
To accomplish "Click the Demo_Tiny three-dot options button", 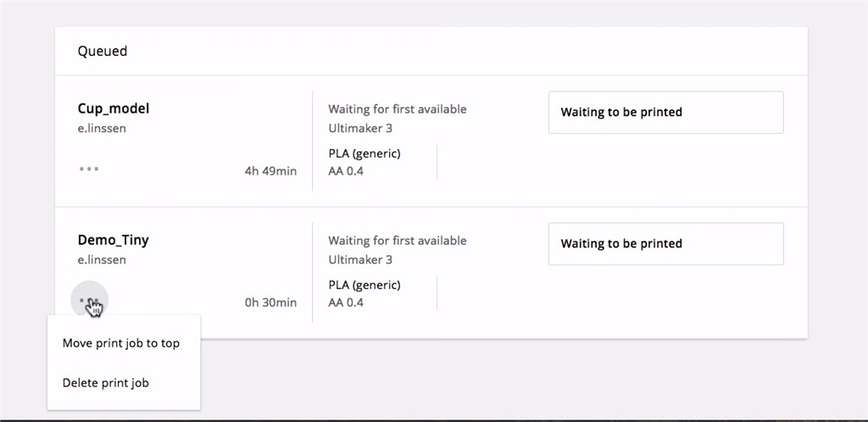I will (89, 300).
